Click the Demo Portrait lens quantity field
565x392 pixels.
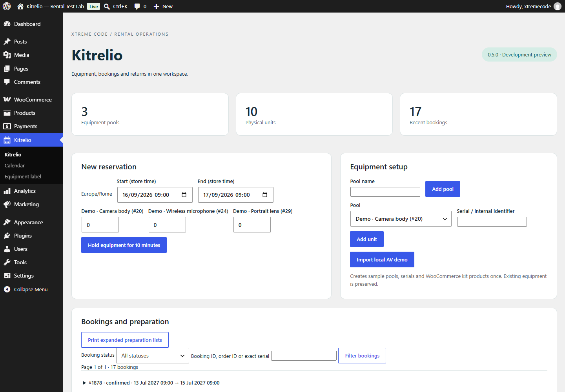(252, 225)
